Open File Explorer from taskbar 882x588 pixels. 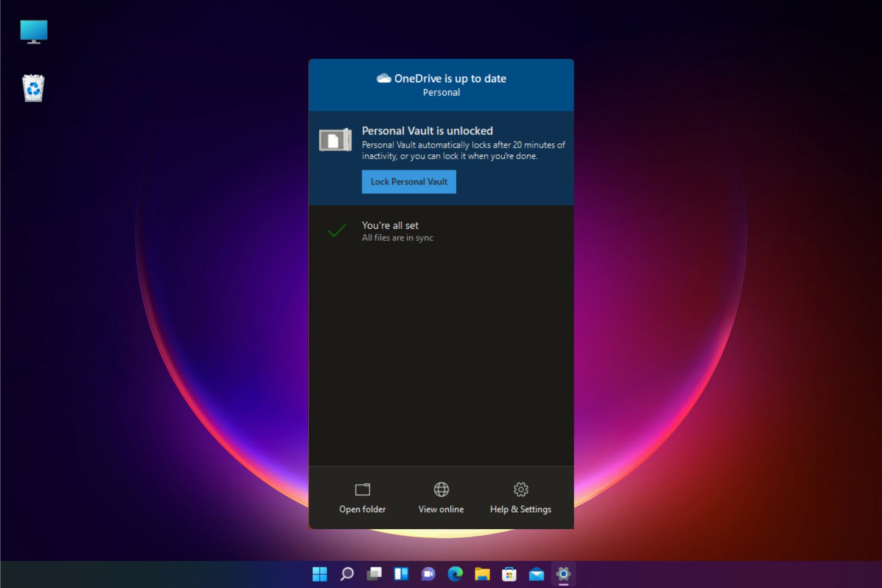[482, 574]
